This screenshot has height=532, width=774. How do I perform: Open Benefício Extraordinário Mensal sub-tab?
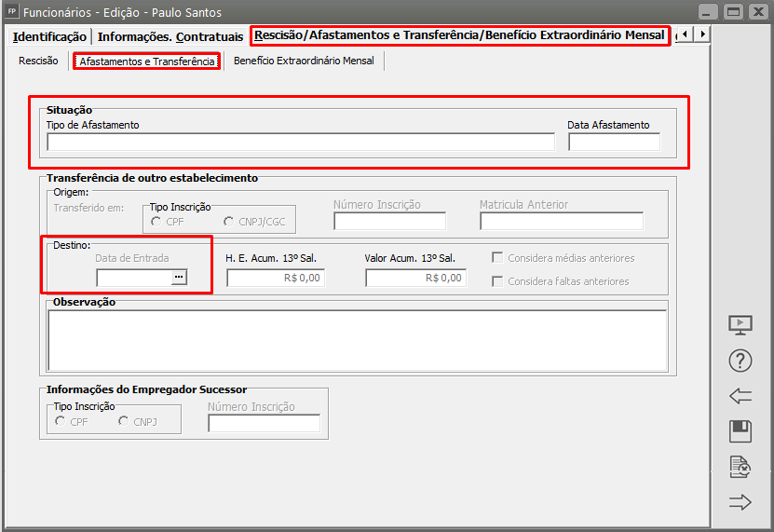304,61
